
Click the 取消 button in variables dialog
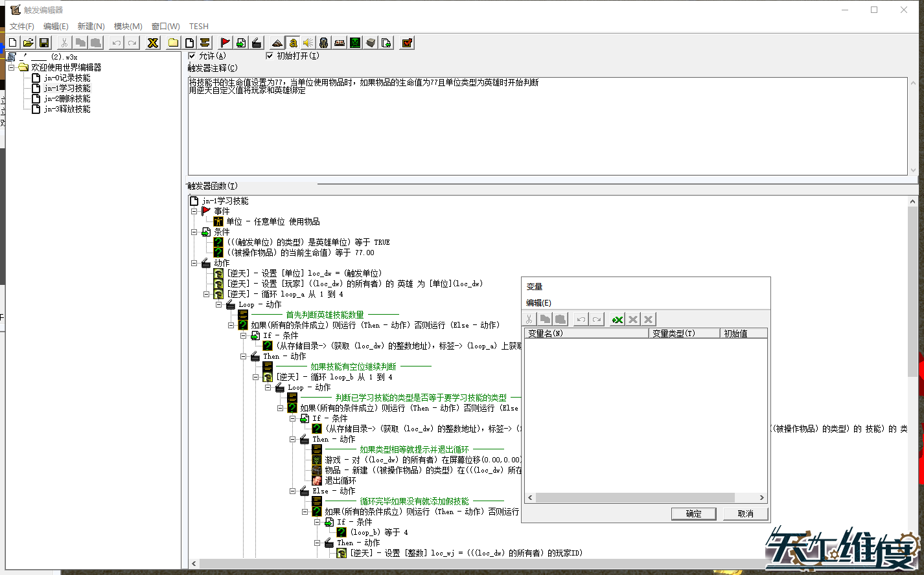[x=745, y=513]
